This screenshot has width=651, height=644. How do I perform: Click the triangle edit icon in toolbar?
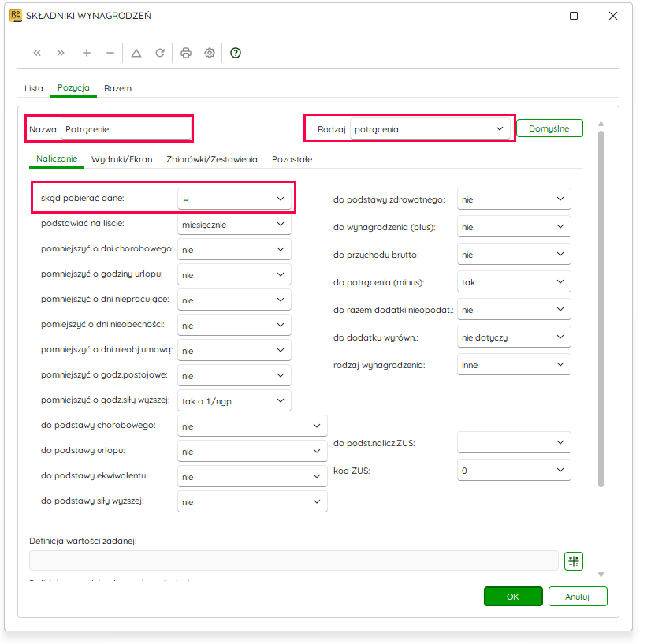coord(136,53)
